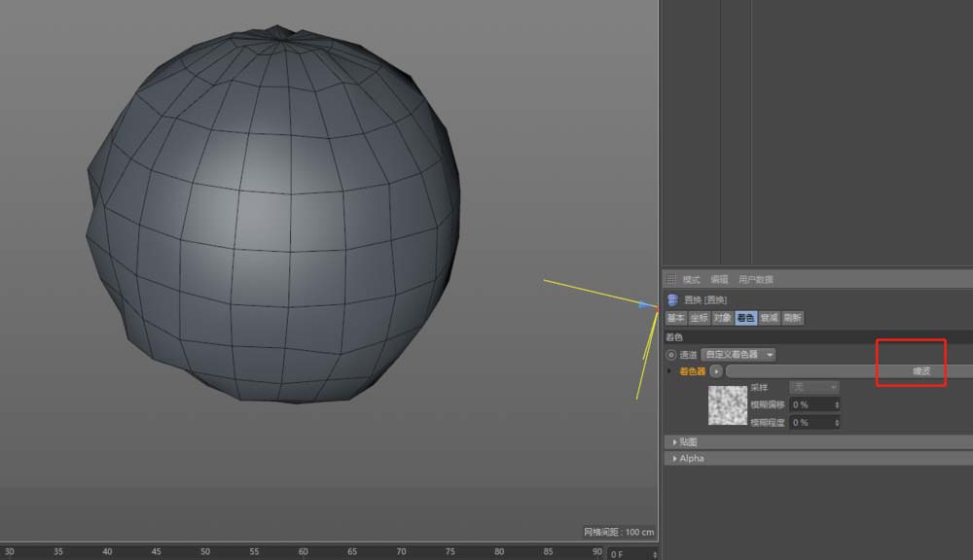The width and height of the screenshot is (973, 560).
Task: Switch to the 衰减 tab
Action: click(769, 318)
